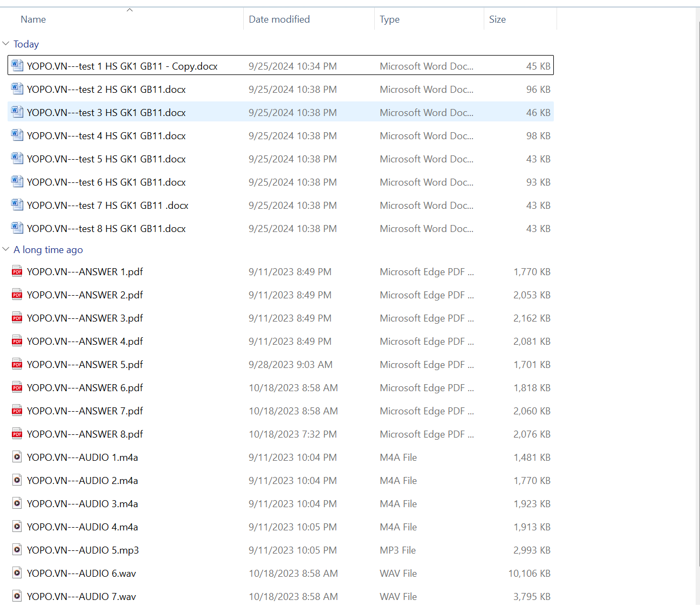The height and width of the screenshot is (607, 700).
Task: Click PDF icon of ANSWER 2.pdf
Action: click(17, 295)
